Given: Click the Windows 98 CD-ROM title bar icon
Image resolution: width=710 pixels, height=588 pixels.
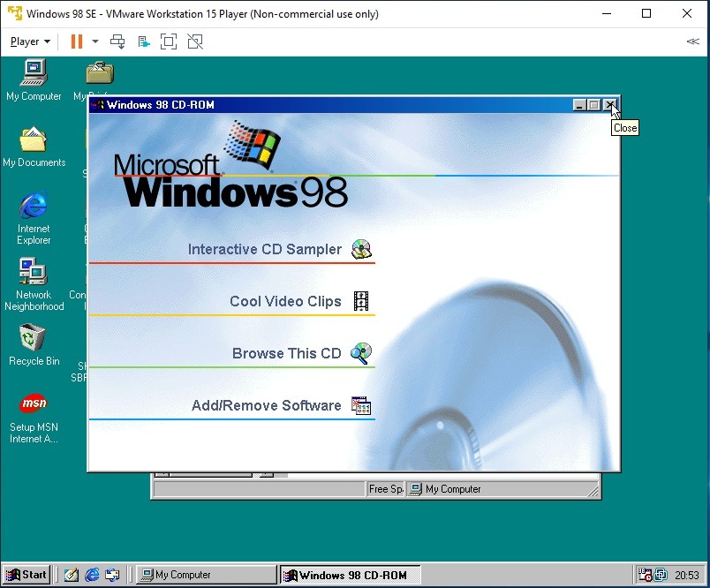Looking at the screenshot, I should point(98,105).
